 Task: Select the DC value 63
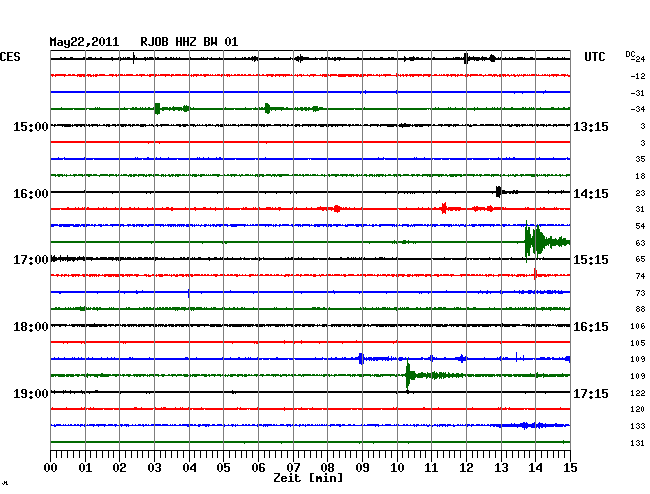[640, 243]
